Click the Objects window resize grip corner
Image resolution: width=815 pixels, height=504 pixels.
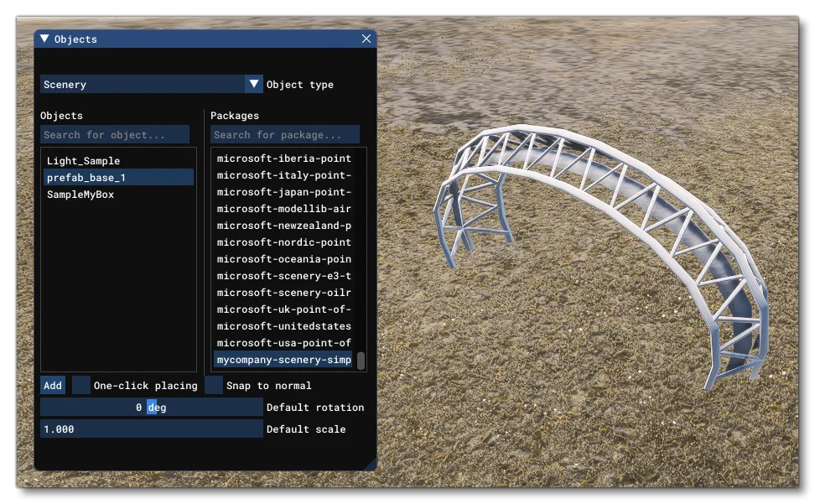[371, 465]
